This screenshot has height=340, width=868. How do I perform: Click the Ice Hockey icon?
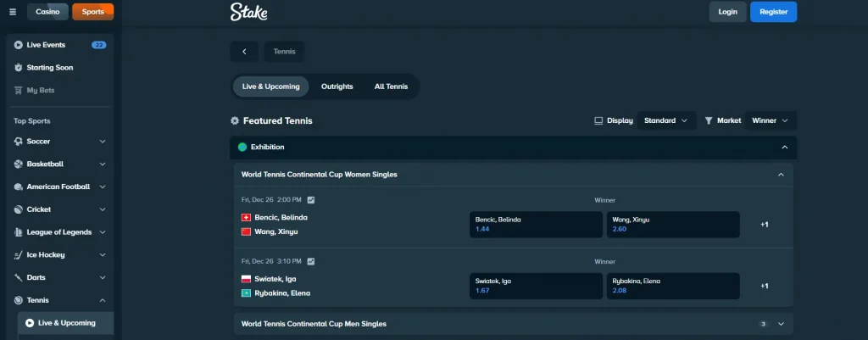click(x=19, y=254)
